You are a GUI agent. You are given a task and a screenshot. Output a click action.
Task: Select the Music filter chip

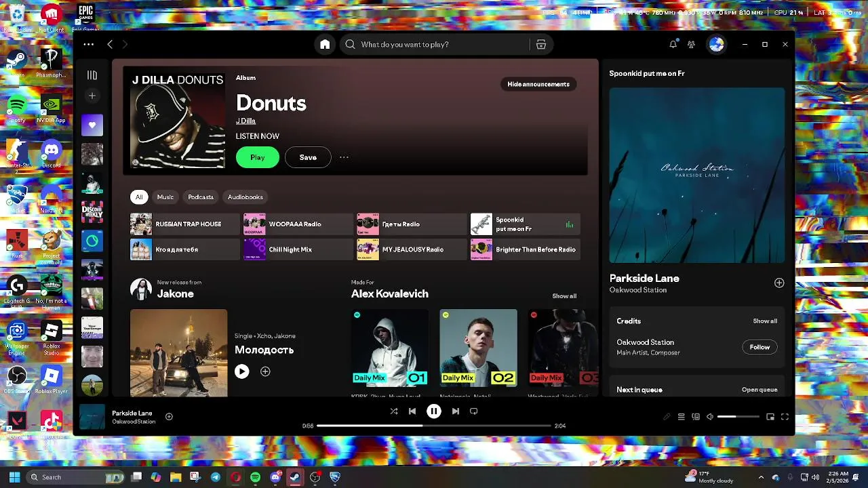(x=165, y=197)
